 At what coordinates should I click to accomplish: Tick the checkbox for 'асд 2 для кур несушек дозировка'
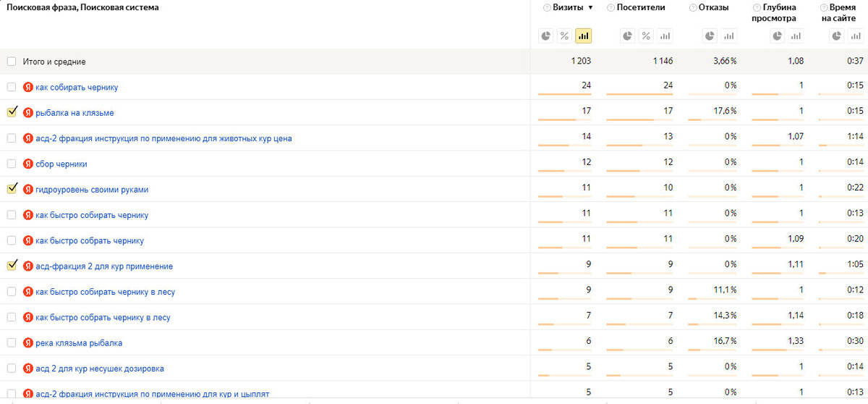coord(11,369)
